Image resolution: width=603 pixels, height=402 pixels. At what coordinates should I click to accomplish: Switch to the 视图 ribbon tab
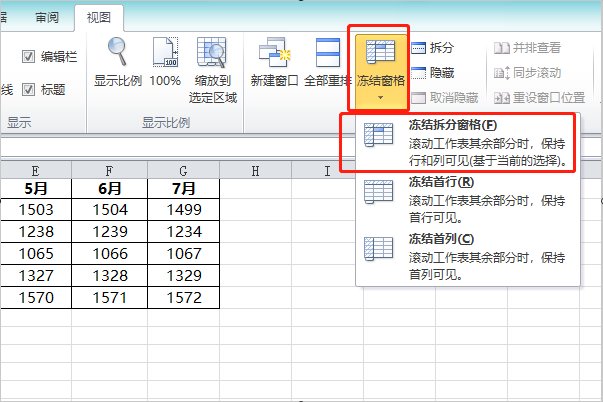(x=98, y=18)
